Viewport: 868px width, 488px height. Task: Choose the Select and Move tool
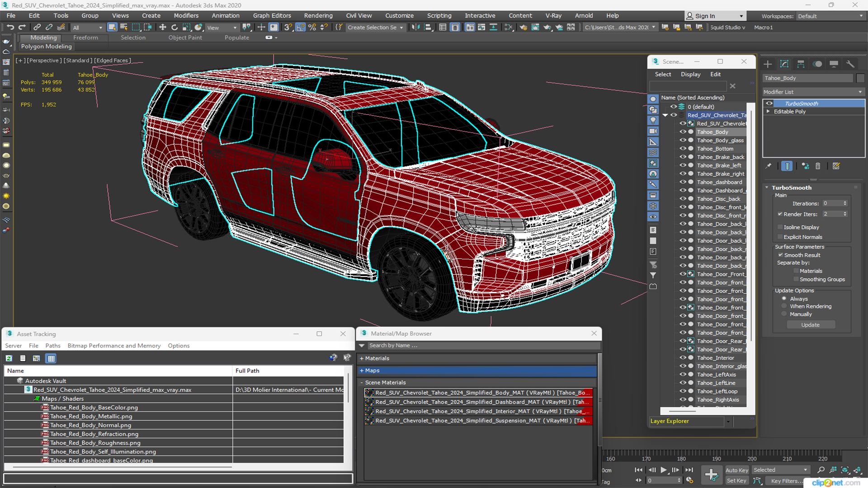point(163,28)
